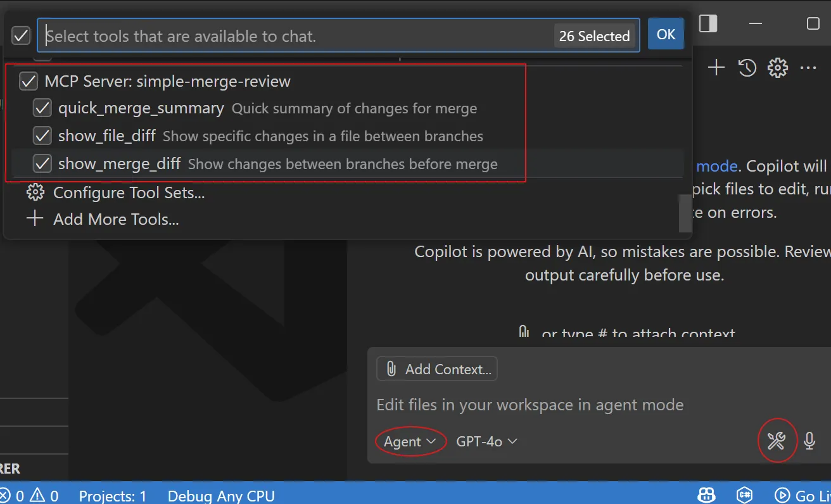Toggle the MCP Server simple-merge-review checkbox
This screenshot has width=831, height=504.
pos(29,81)
